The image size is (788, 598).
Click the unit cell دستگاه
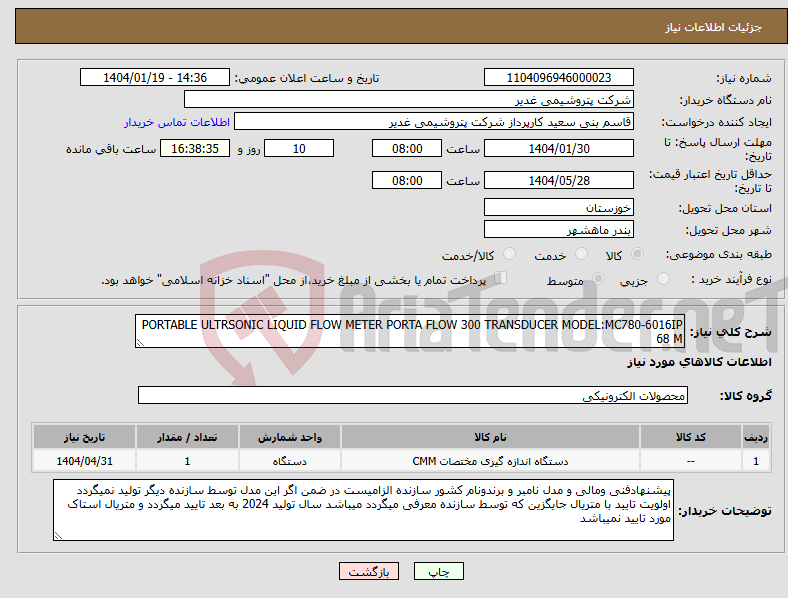(289, 461)
